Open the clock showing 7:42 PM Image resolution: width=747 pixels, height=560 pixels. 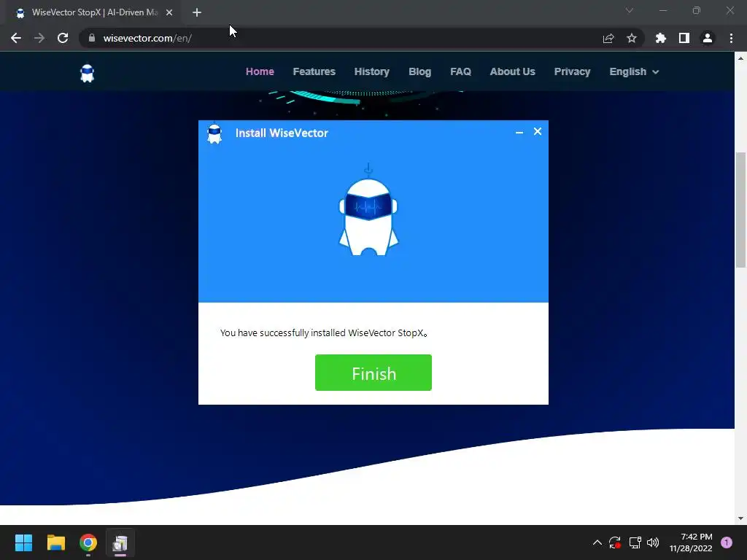(x=691, y=542)
